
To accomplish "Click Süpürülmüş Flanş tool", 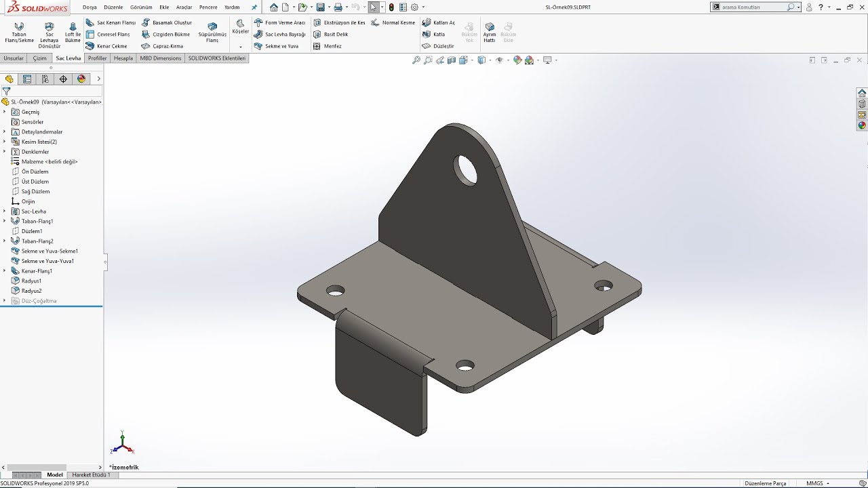I will 212,33.
